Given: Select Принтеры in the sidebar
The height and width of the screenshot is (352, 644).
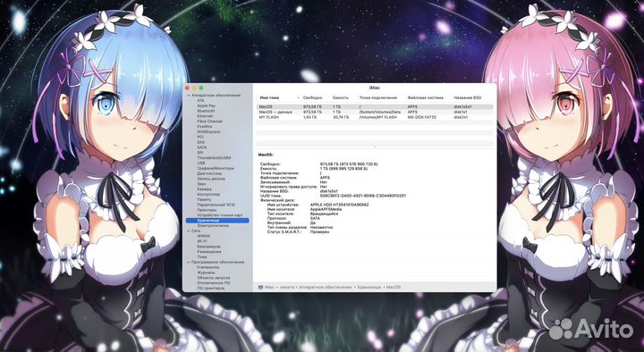Looking at the screenshot, I should point(207,210).
